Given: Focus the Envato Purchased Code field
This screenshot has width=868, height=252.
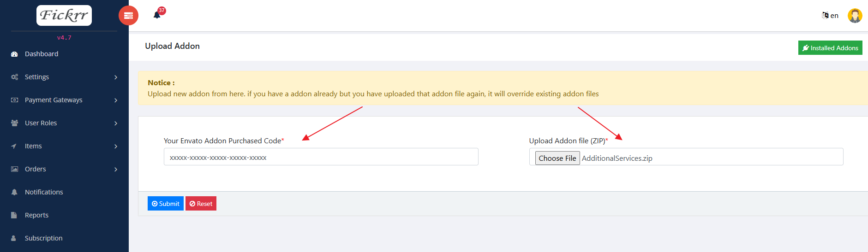Looking at the screenshot, I should 321,157.
